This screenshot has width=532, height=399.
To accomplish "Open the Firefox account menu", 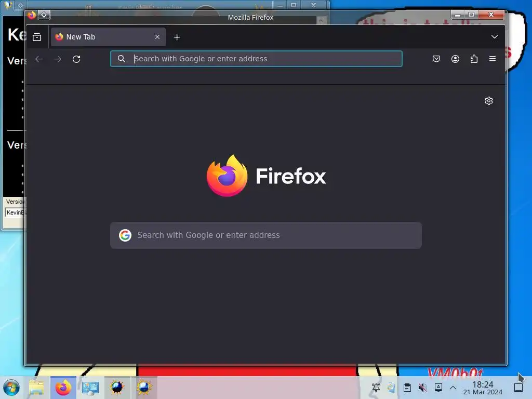I will (455, 59).
